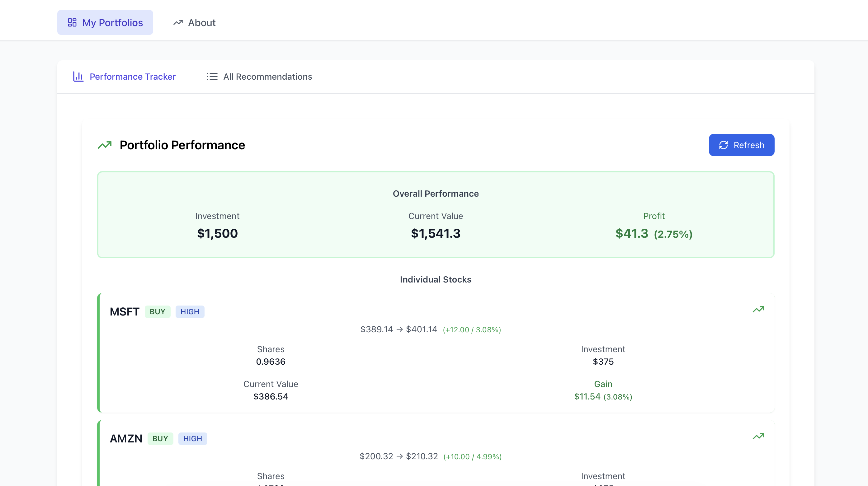
Task: Switch to the All Recommendations tab
Action: click(259, 77)
